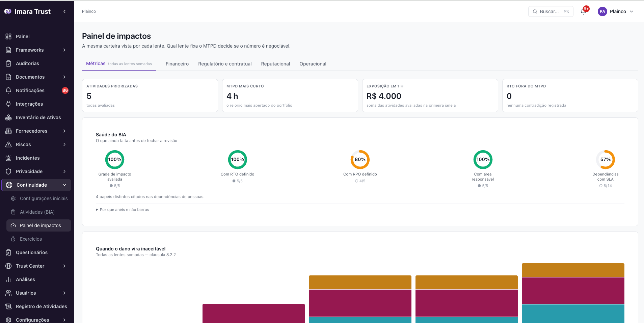Screen dimensions: 644x323
Task: Open the Painel dashboard icon
Action: [8, 36]
